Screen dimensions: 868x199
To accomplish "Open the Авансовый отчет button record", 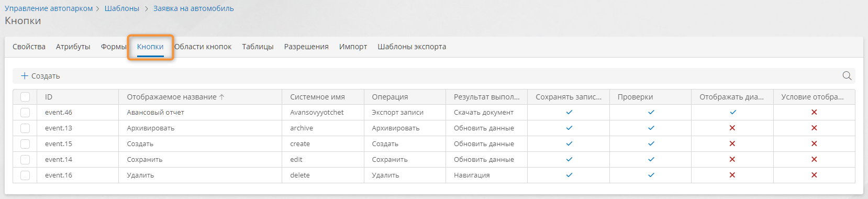I will point(155,113).
